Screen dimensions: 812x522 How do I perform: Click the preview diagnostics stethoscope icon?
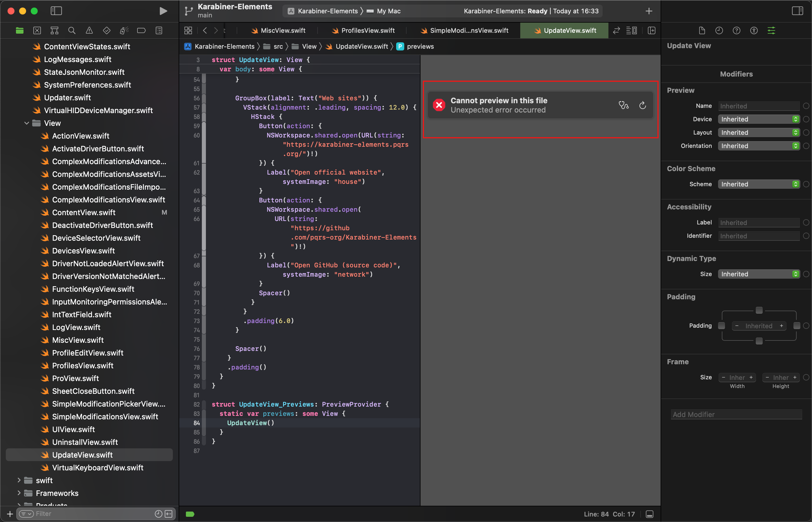[x=623, y=105]
